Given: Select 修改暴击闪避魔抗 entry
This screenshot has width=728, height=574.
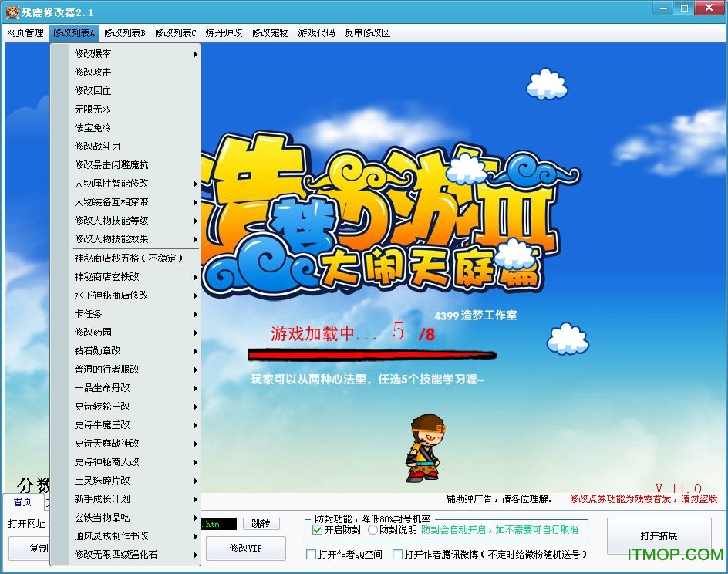Looking at the screenshot, I should click(126, 165).
